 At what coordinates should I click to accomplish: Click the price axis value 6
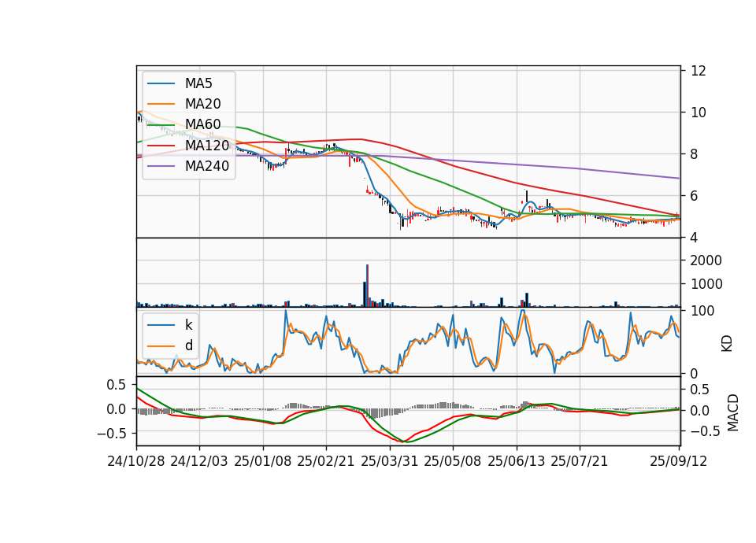coord(694,196)
